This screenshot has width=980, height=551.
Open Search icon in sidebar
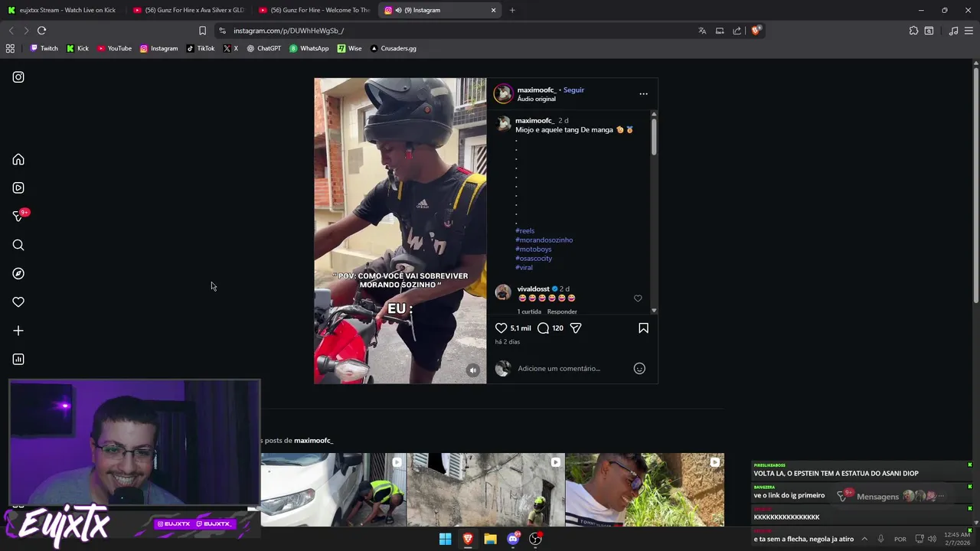point(18,245)
